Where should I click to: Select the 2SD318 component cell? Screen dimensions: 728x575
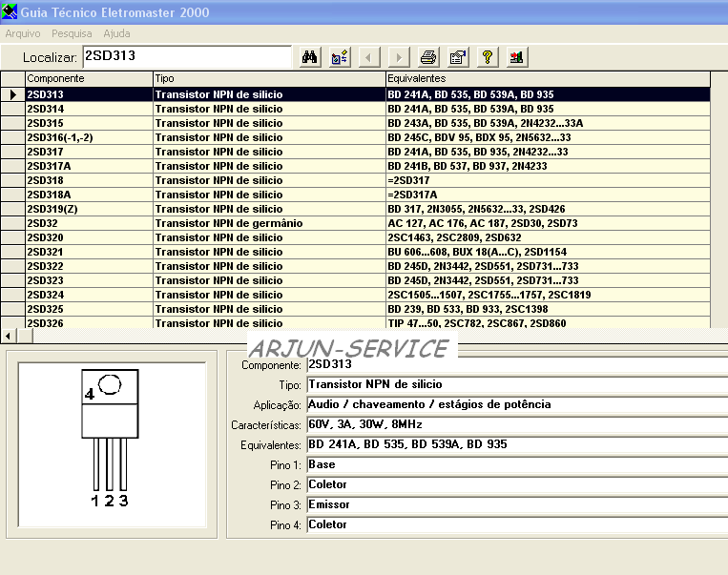pyautogui.click(x=89, y=180)
